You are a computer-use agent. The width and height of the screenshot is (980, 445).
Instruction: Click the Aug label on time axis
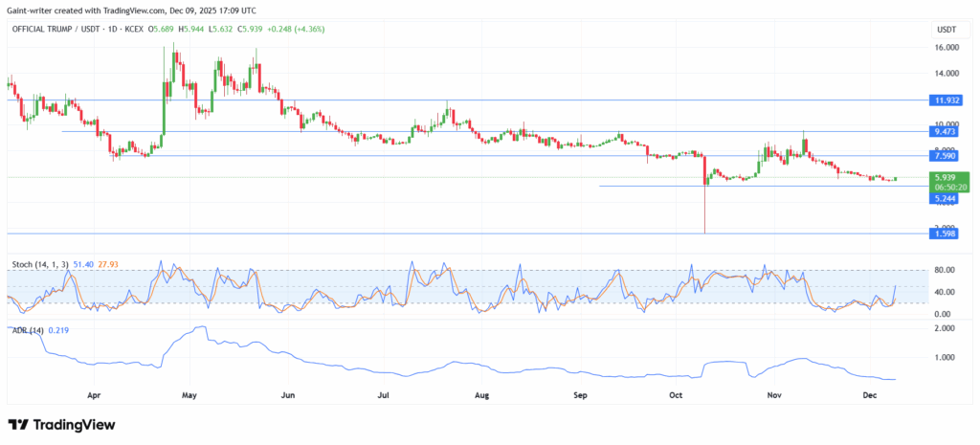click(x=481, y=395)
